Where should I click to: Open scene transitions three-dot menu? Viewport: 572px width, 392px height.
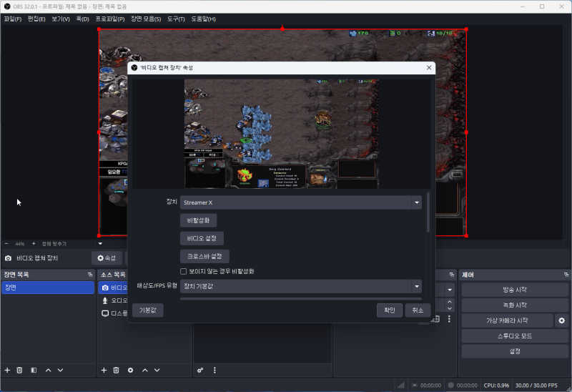point(449,319)
